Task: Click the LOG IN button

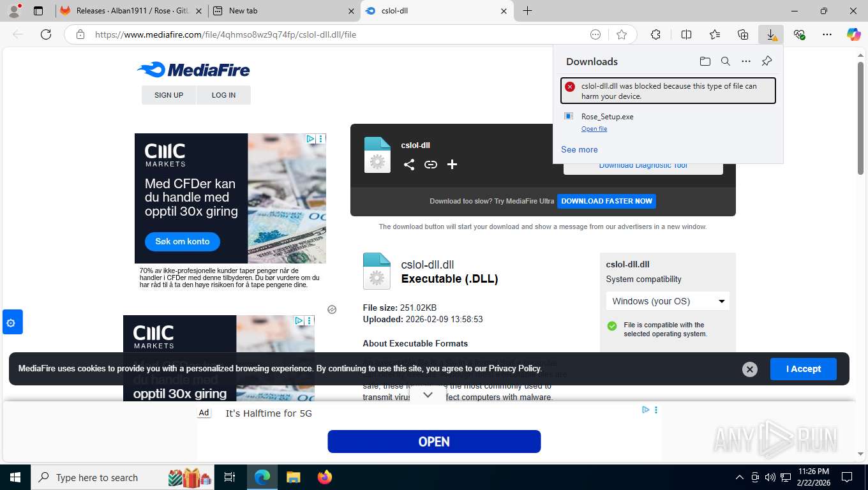Action: point(223,95)
